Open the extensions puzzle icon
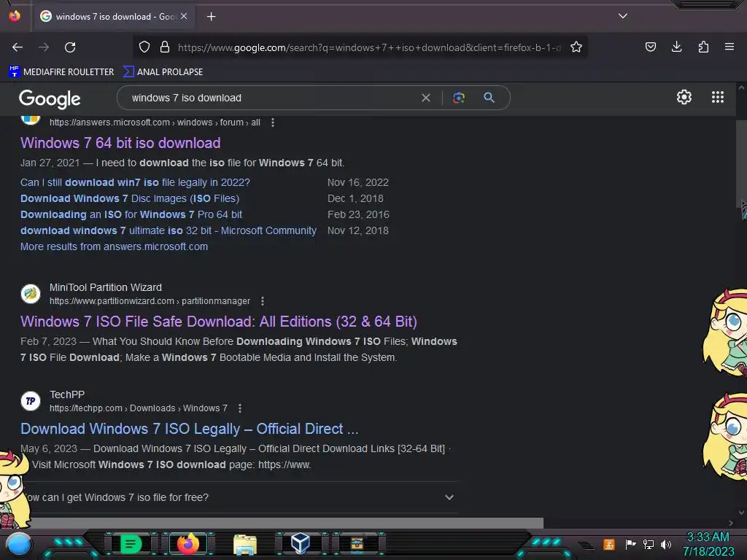 703,47
